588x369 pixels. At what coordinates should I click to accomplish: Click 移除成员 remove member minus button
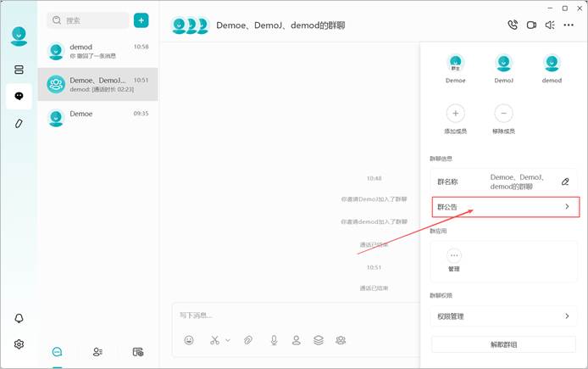(x=503, y=114)
